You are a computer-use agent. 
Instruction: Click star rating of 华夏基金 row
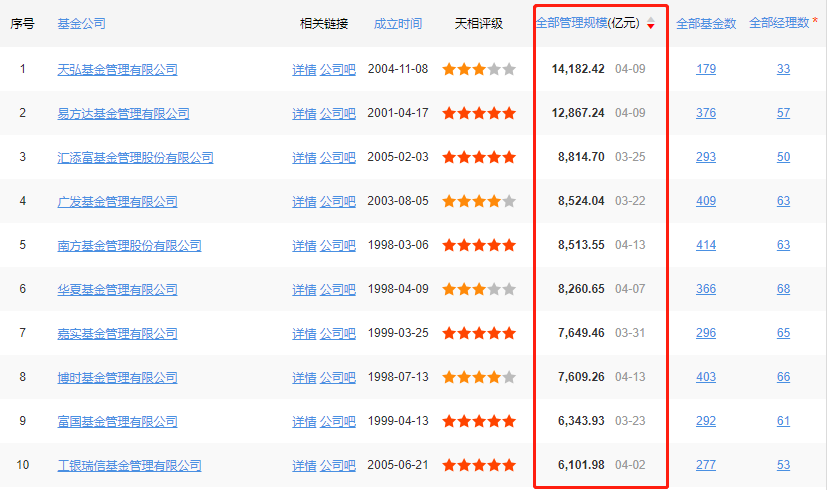pyautogui.click(x=479, y=289)
